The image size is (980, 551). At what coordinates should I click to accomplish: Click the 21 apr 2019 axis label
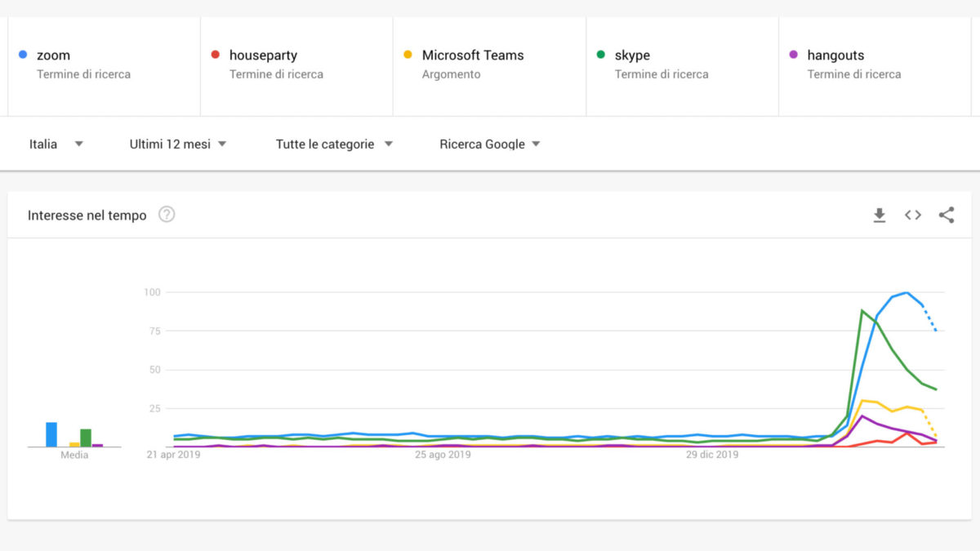click(x=173, y=455)
